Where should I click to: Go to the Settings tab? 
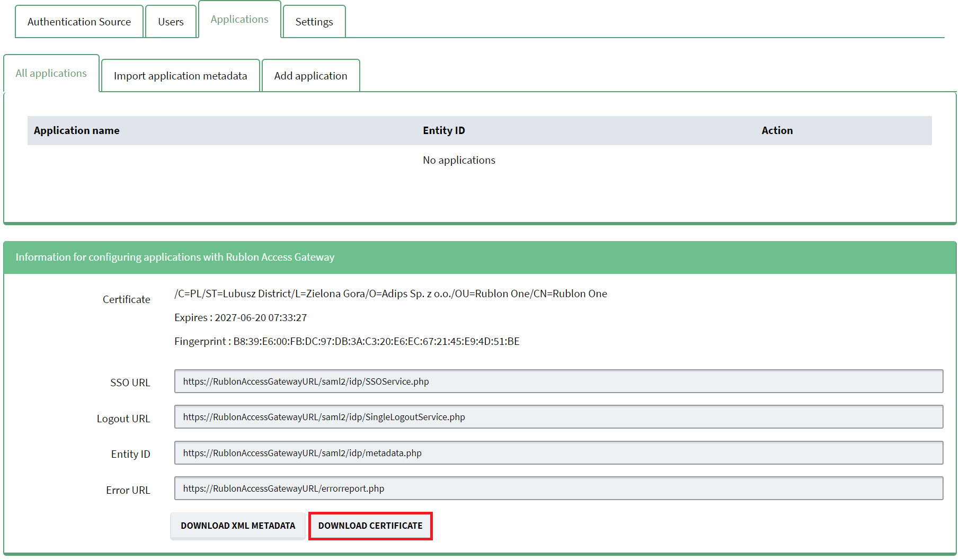click(x=314, y=22)
